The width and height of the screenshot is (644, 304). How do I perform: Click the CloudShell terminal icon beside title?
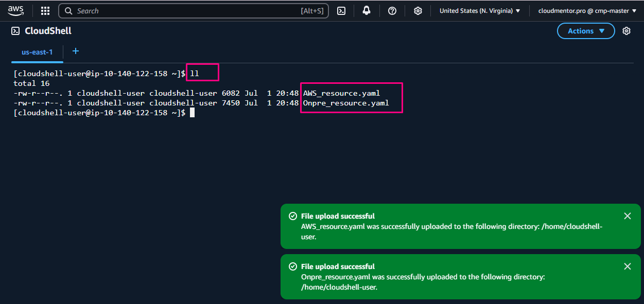pos(15,31)
